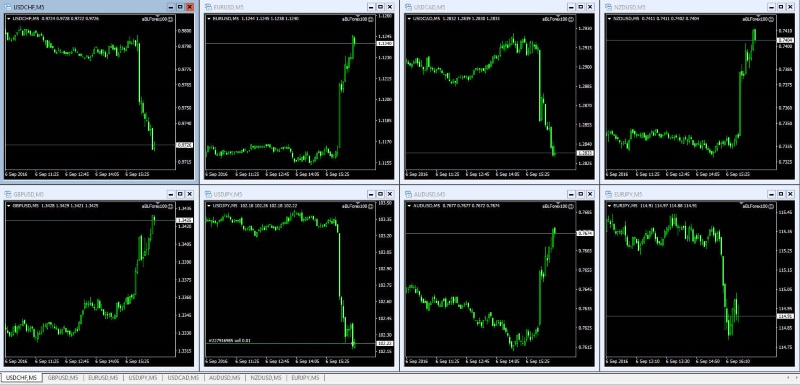Select the sell order line label on USDJPY chart

[x=229, y=340]
